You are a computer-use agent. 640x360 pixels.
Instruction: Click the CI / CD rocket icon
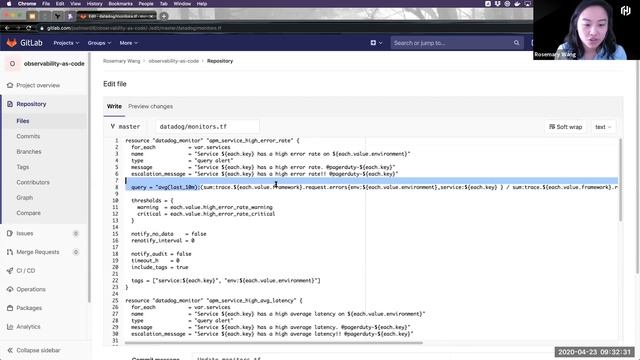[10, 271]
